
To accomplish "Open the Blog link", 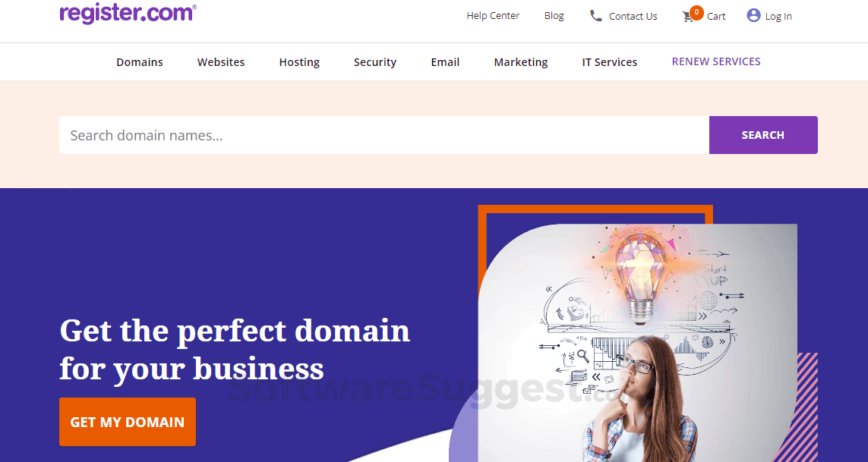I will 554,15.
